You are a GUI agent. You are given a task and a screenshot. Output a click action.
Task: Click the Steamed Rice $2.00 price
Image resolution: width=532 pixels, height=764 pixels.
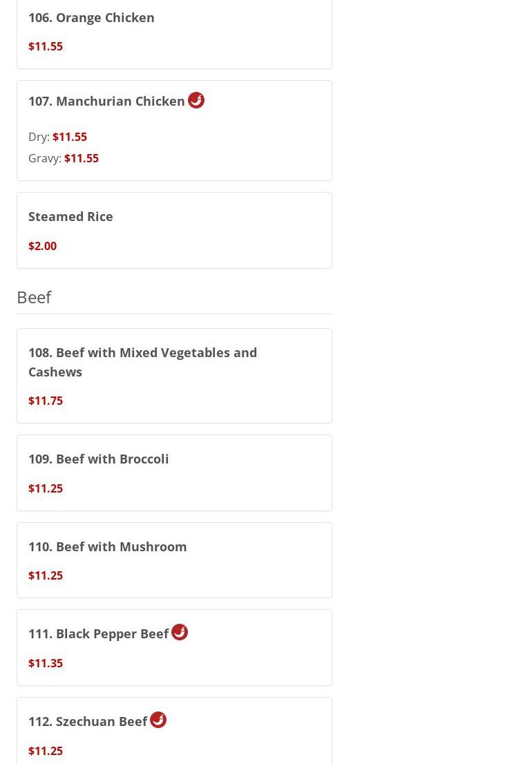tap(42, 246)
